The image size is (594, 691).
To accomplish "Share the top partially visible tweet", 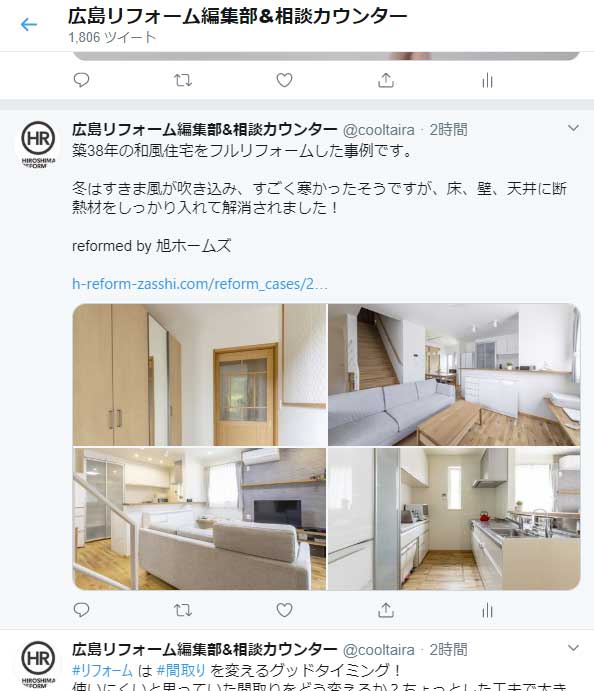I will [386, 80].
